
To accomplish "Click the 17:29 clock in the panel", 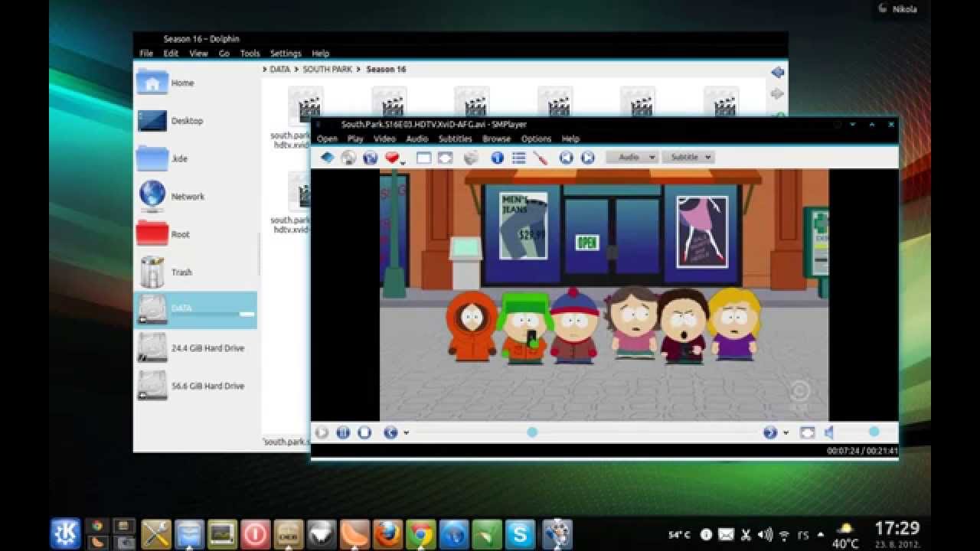I will pos(897,528).
